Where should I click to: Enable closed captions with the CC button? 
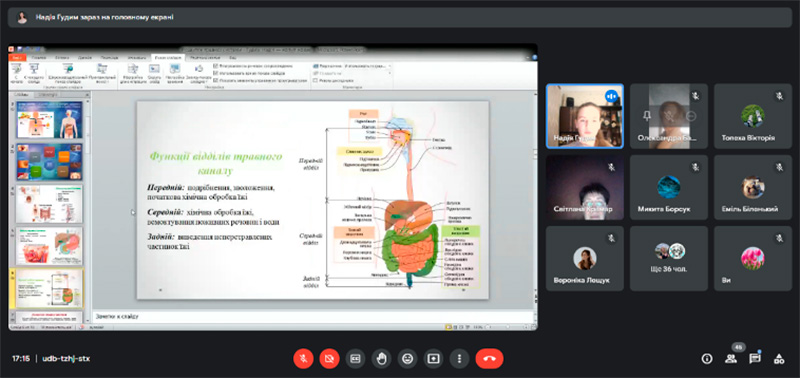(355, 359)
